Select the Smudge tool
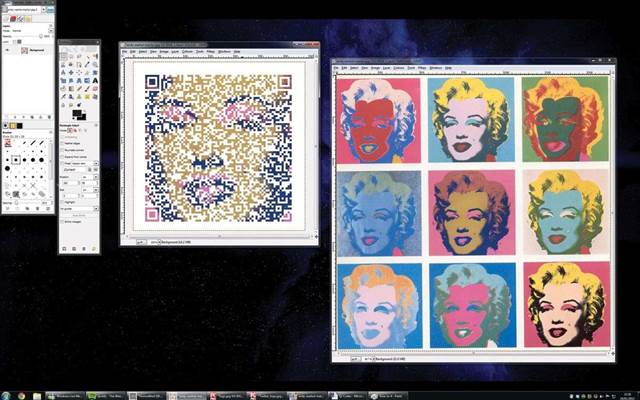Screen dimensions: 640x400 coord(71,105)
